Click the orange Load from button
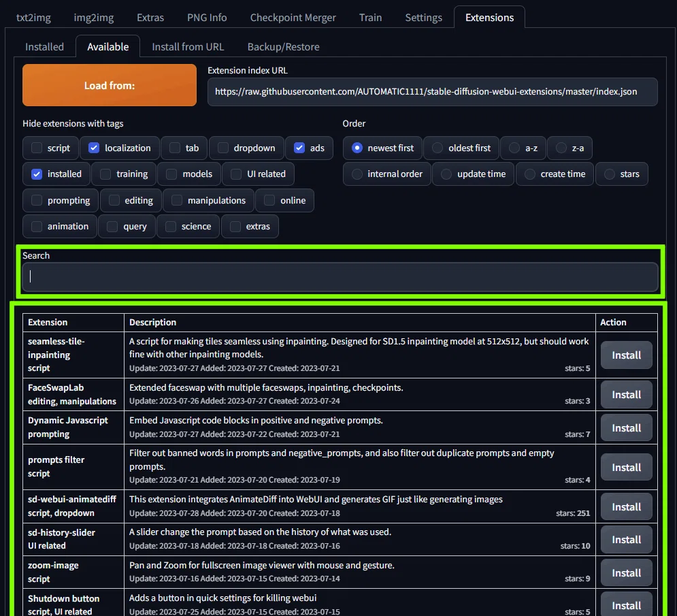677x616 pixels. pyautogui.click(x=110, y=85)
